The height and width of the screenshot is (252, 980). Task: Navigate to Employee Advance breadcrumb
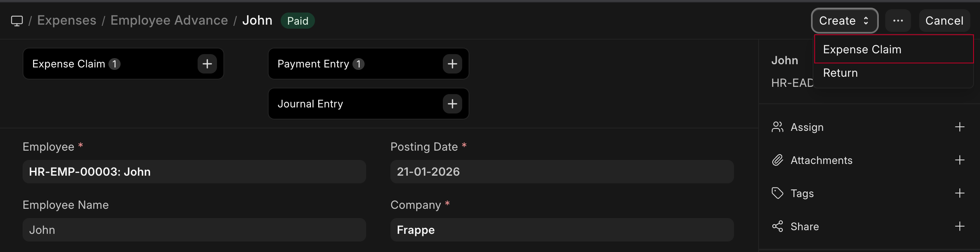[x=169, y=21]
